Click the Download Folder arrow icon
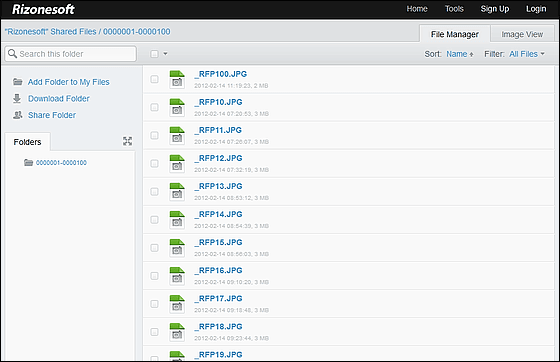560x362 pixels. [17, 99]
